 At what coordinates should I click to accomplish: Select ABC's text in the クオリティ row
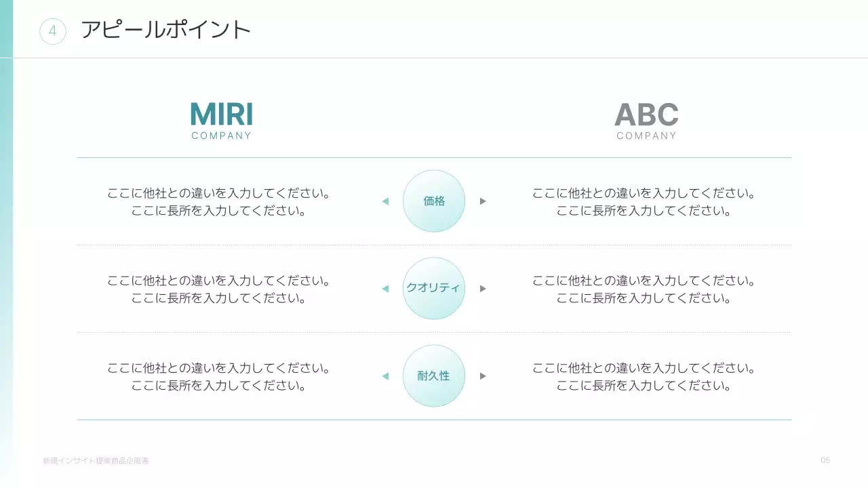point(644,289)
